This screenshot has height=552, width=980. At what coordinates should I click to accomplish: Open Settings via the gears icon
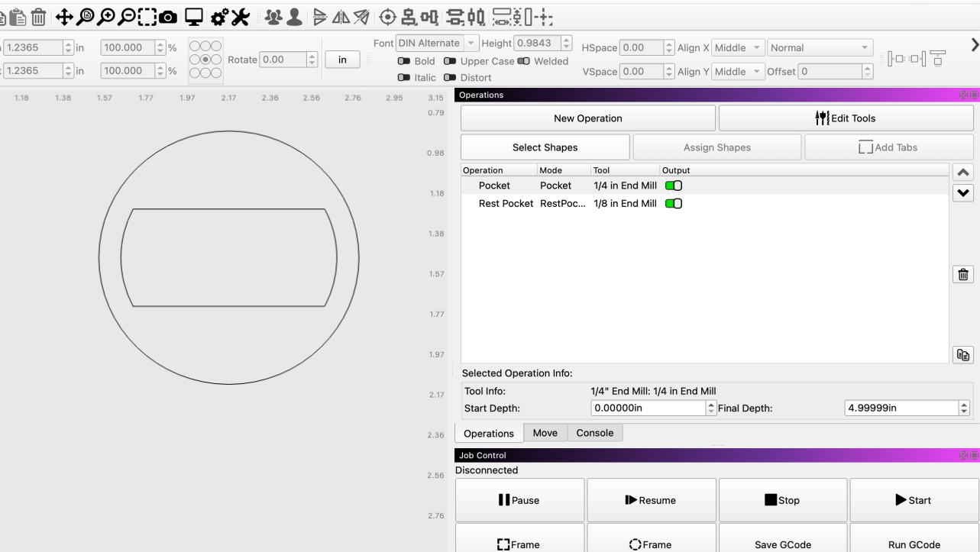click(219, 17)
